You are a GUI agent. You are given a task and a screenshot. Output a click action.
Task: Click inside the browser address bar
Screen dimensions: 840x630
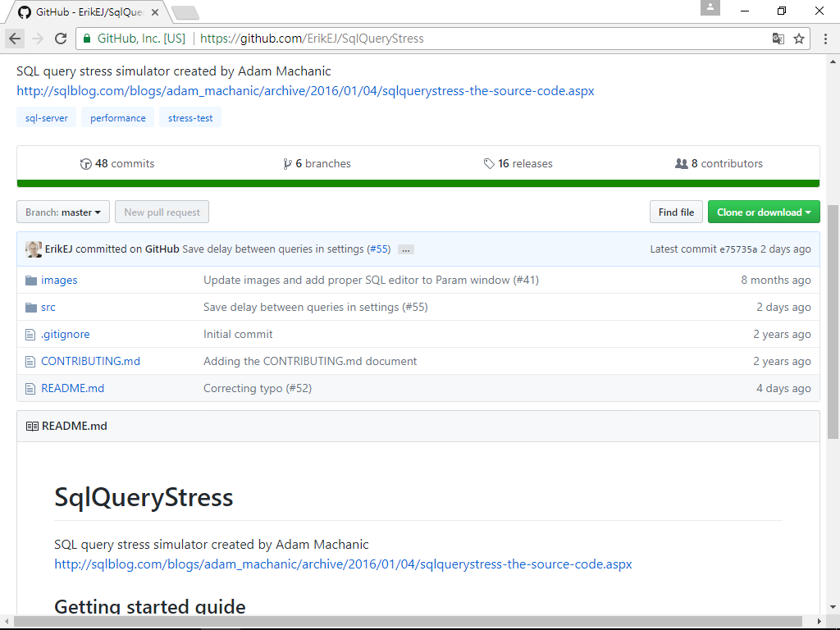point(410,38)
